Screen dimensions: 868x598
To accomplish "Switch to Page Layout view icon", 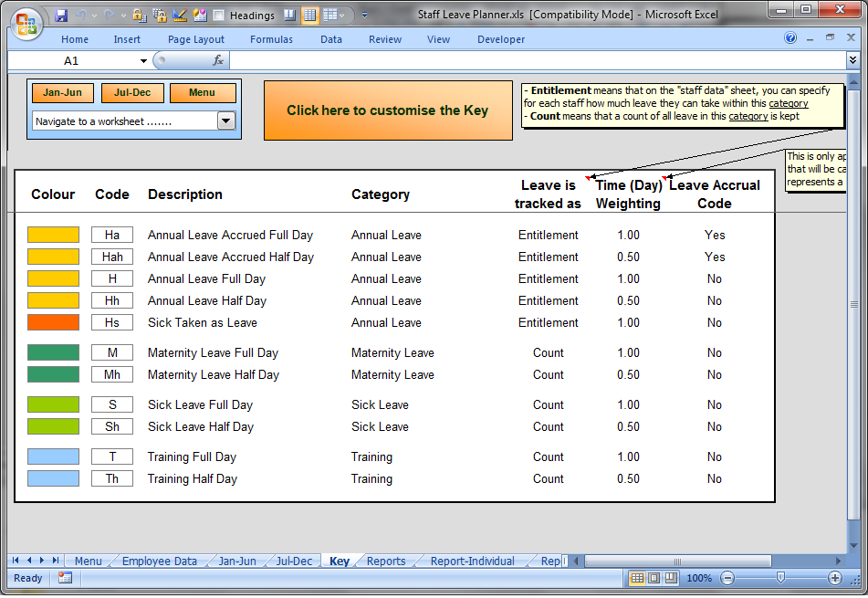I will 654,578.
